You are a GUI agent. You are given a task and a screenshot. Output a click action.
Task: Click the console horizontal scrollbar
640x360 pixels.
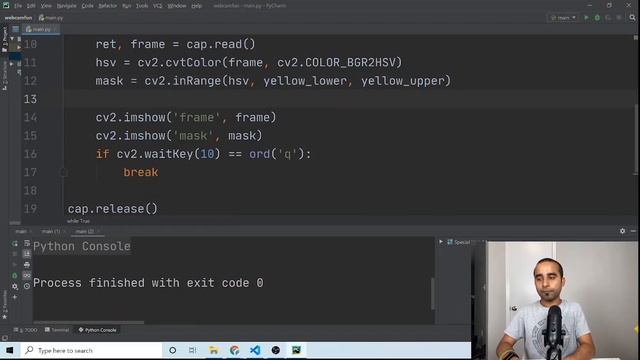pyautogui.click(x=89, y=322)
